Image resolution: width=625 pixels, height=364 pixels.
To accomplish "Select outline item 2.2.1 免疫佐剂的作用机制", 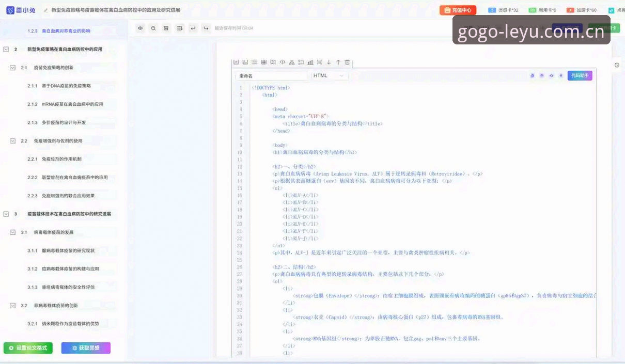I will pos(54,159).
